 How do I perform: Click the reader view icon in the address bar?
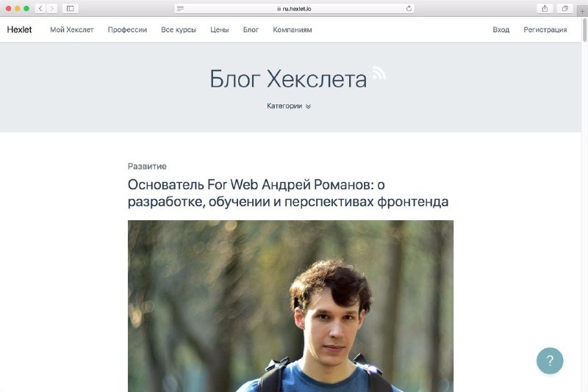point(180,8)
